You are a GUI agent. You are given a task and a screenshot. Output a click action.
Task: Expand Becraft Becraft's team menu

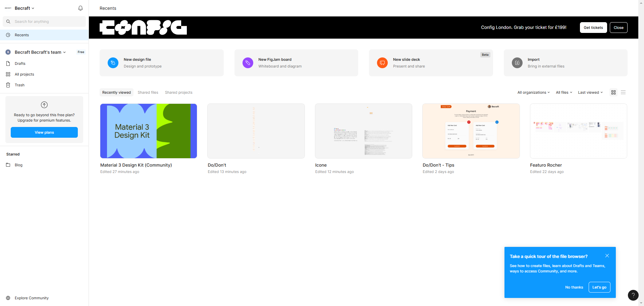pos(40,52)
